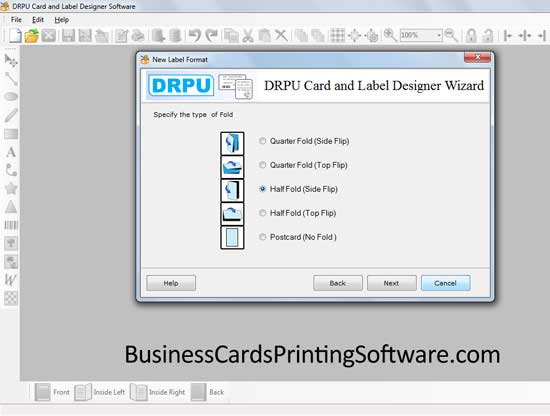Click the Lock padlock icon
Screen dimensions: 550x416
click(471, 35)
